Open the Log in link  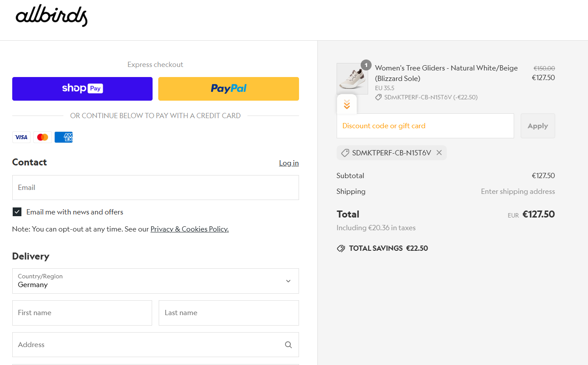tap(289, 163)
